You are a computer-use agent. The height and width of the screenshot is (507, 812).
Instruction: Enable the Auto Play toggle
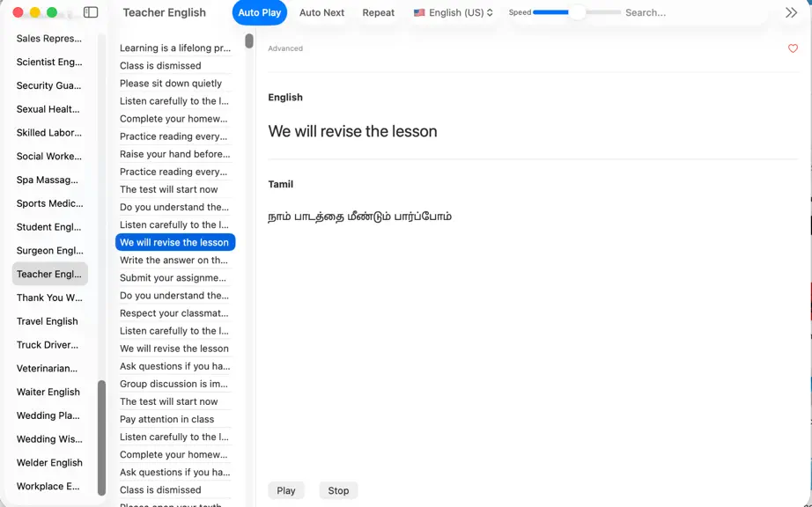click(x=260, y=12)
